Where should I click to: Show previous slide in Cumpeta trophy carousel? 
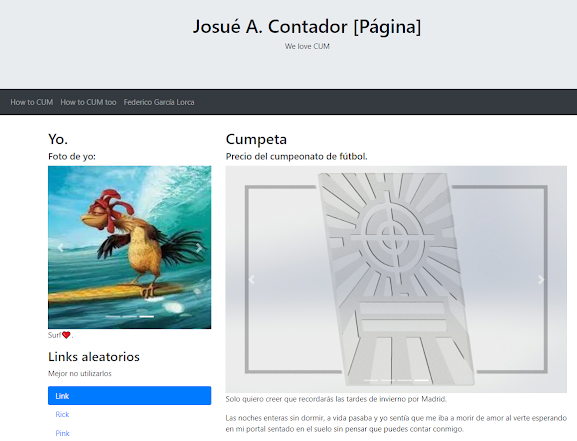click(x=251, y=280)
